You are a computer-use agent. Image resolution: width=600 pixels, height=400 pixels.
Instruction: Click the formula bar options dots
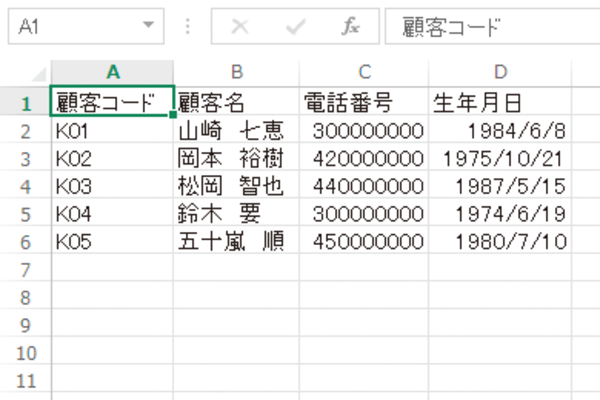tap(187, 26)
